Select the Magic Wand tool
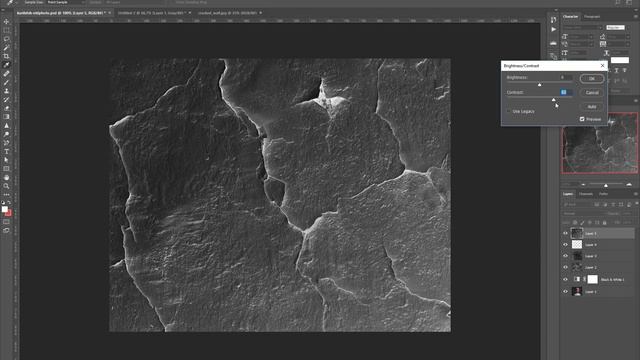This screenshot has width=640, height=360. point(6,47)
